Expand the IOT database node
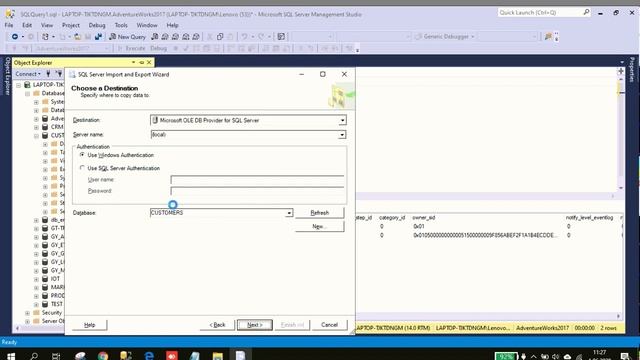 tap(36, 279)
